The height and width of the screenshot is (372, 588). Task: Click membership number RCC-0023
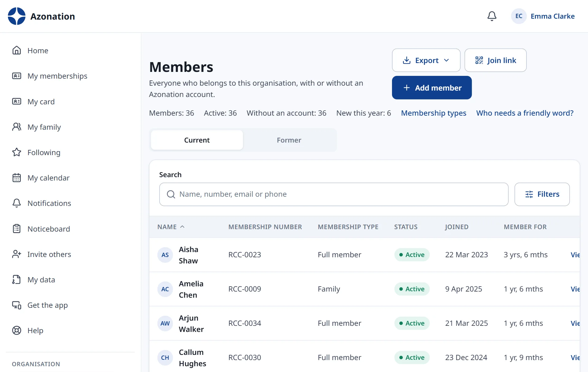coord(245,255)
